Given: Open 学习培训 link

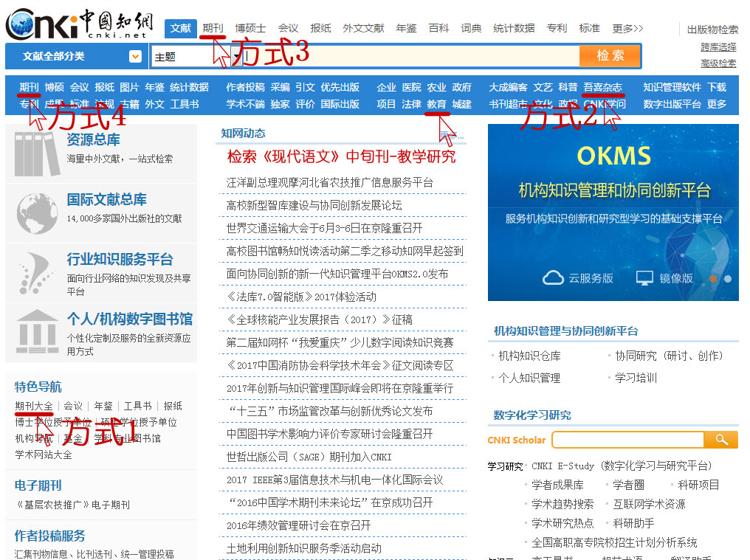Looking at the screenshot, I should point(636,378).
